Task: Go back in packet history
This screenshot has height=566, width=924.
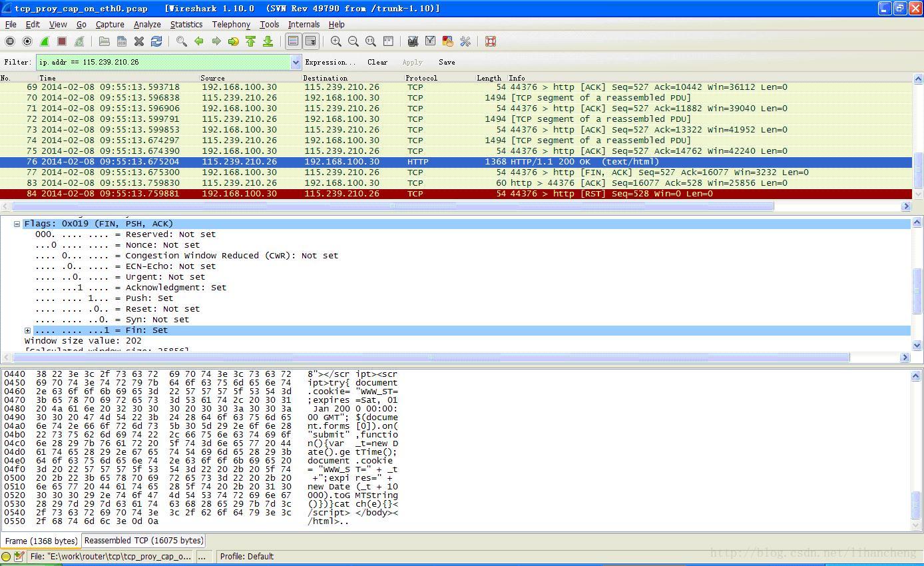Action: click(x=198, y=41)
